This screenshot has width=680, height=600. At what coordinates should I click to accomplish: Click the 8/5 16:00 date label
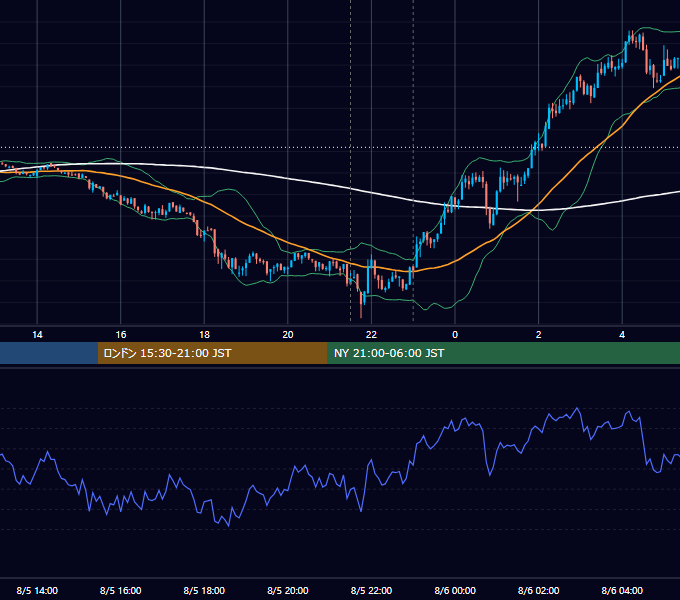click(x=121, y=591)
